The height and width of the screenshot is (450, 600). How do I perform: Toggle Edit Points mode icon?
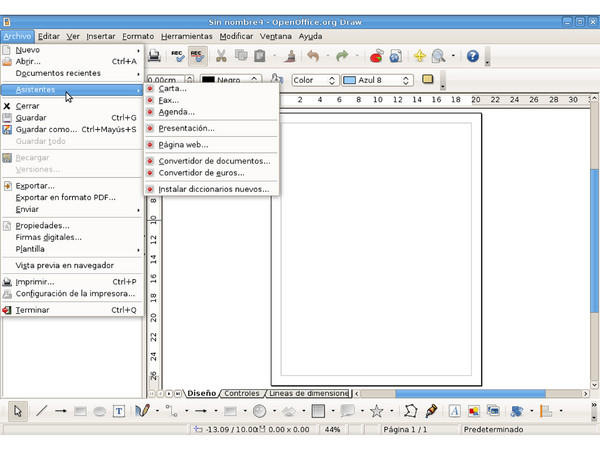click(x=410, y=411)
